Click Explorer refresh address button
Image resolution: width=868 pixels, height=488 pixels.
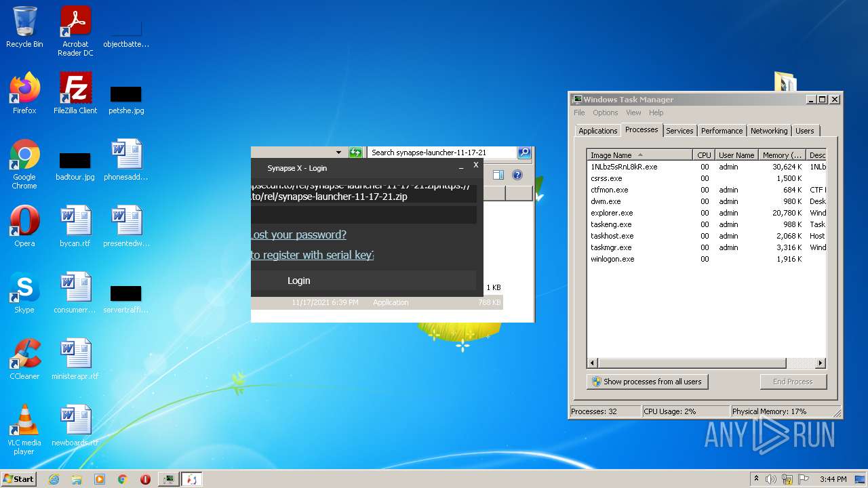click(x=355, y=152)
